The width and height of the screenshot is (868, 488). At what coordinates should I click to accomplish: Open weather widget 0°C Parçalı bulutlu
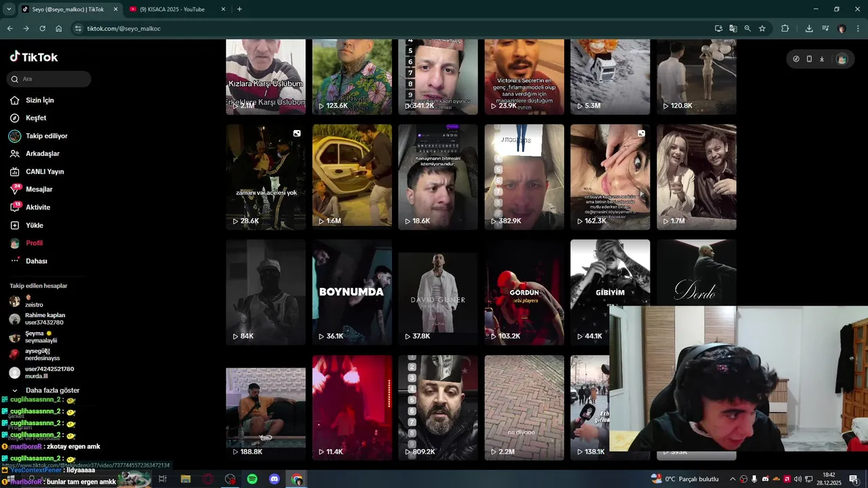[x=685, y=479]
